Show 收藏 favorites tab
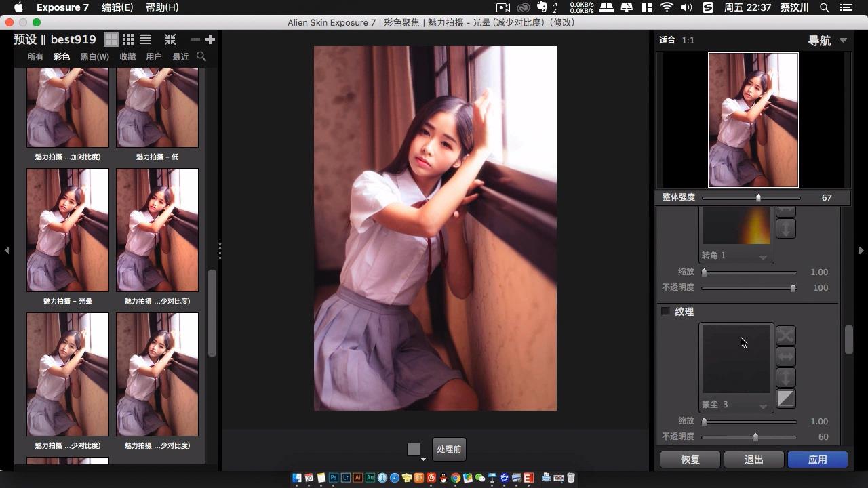Screen dimensions: 868x488 pyautogui.click(x=127, y=57)
